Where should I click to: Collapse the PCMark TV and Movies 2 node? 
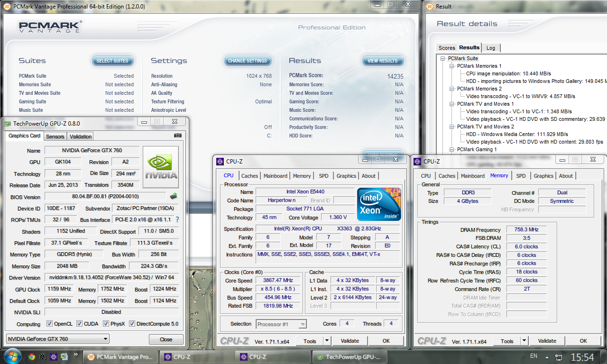452,127
